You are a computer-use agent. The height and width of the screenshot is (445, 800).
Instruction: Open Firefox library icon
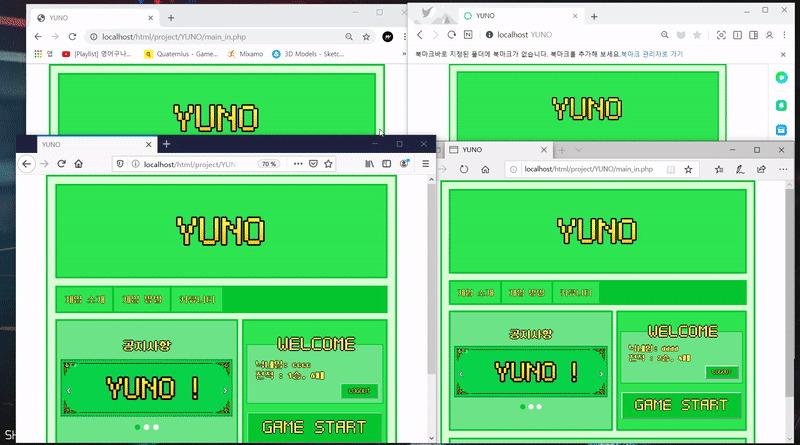coord(369,164)
